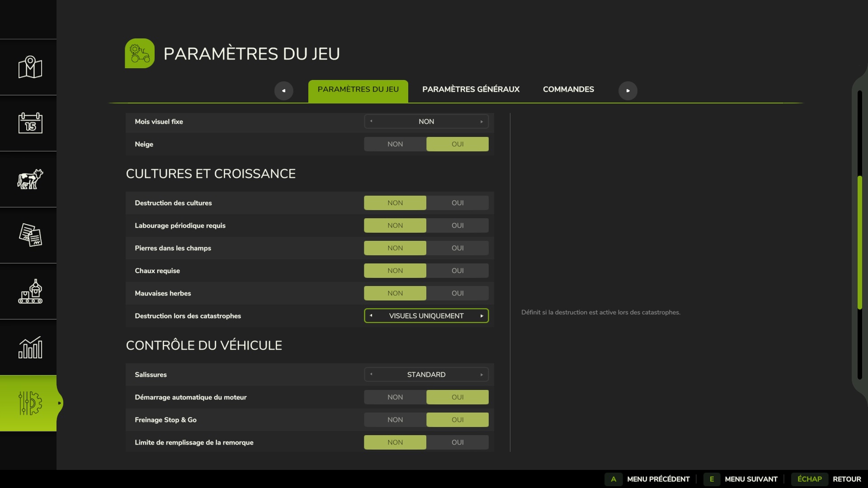Click RETOUR button
Image resolution: width=868 pixels, height=488 pixels.
(847, 479)
